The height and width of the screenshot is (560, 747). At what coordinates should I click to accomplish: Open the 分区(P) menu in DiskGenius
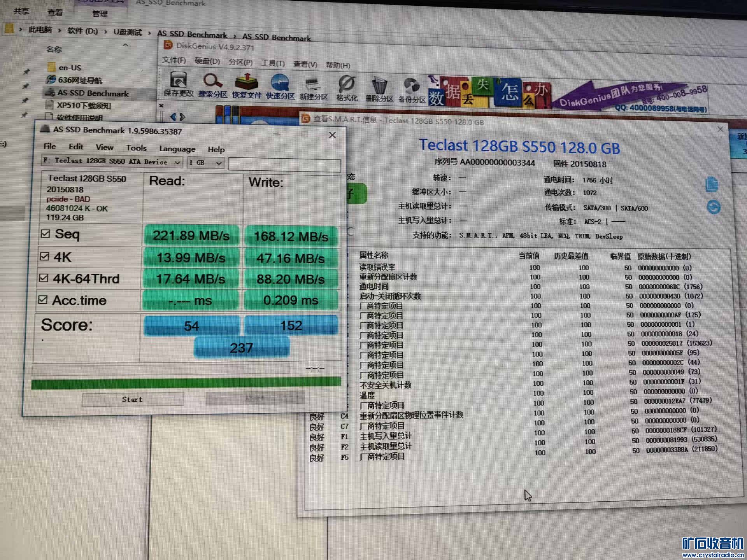pos(240,62)
